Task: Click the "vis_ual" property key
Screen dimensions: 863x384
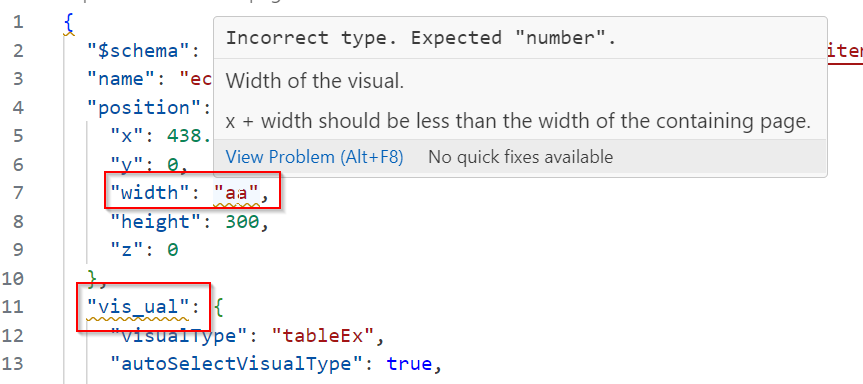Action: (x=139, y=306)
